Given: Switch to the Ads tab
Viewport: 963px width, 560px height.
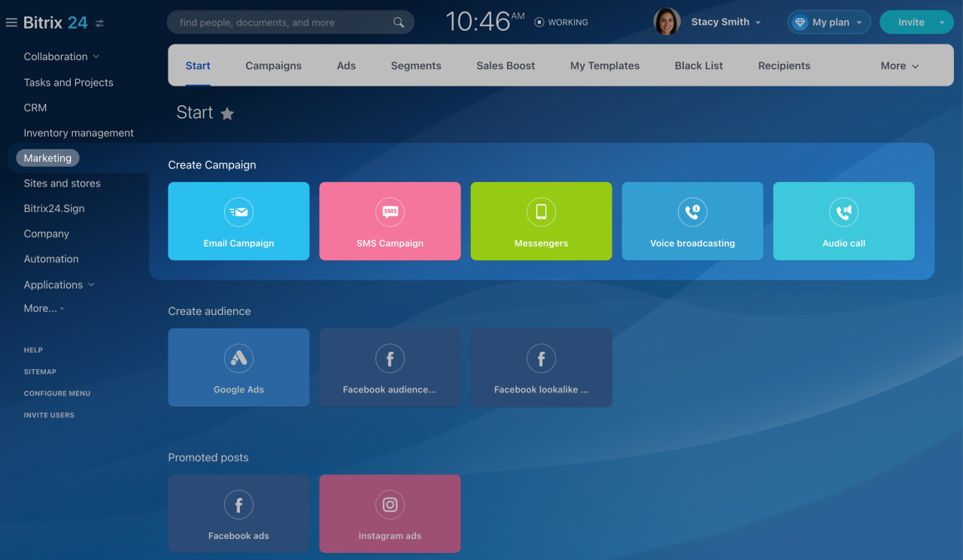Looking at the screenshot, I should pos(346,66).
